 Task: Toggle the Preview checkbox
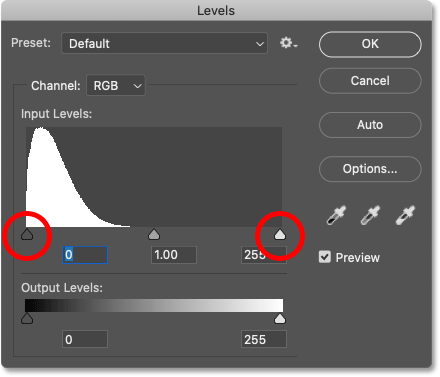coord(325,257)
